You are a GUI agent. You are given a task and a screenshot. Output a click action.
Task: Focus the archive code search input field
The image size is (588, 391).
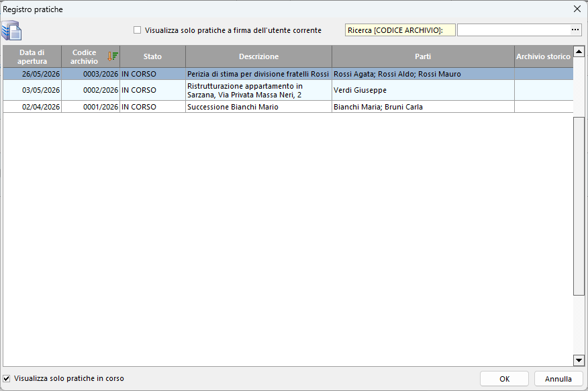(513, 30)
